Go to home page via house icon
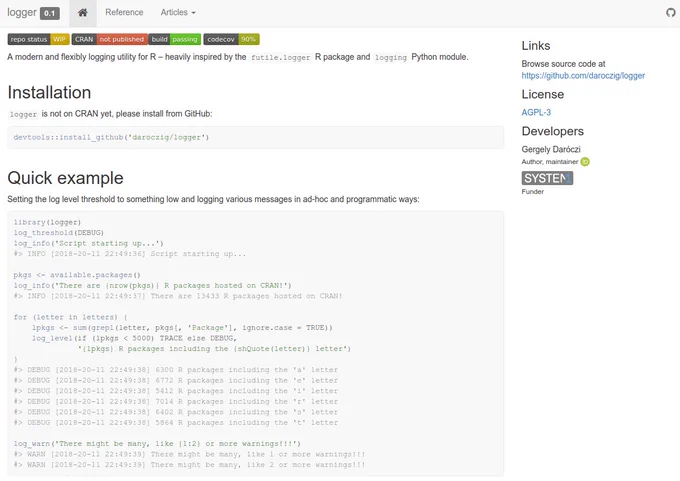680x481 pixels. [x=83, y=13]
